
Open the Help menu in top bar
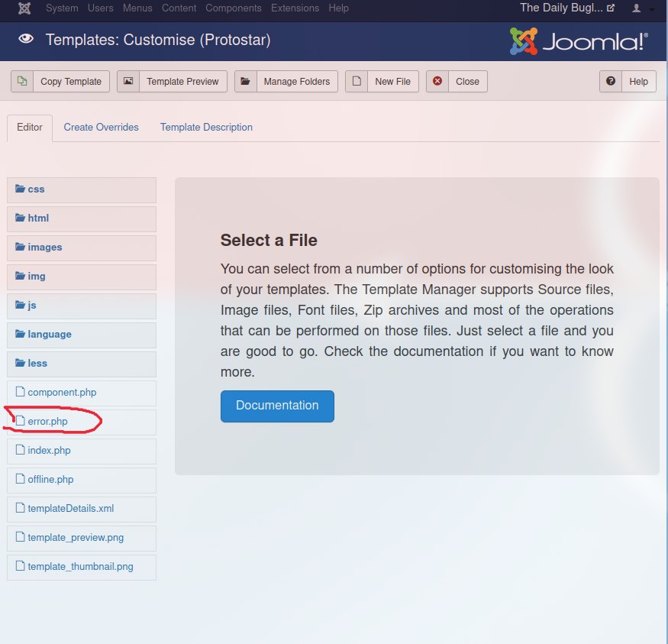click(x=339, y=8)
